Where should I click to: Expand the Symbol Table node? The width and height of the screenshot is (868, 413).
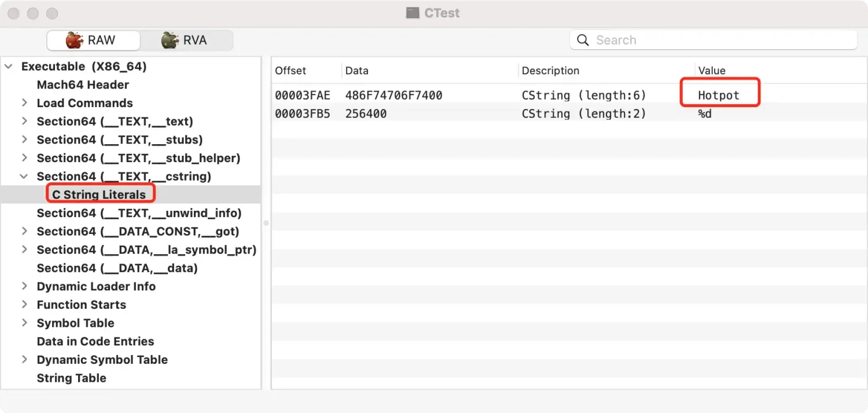point(24,323)
